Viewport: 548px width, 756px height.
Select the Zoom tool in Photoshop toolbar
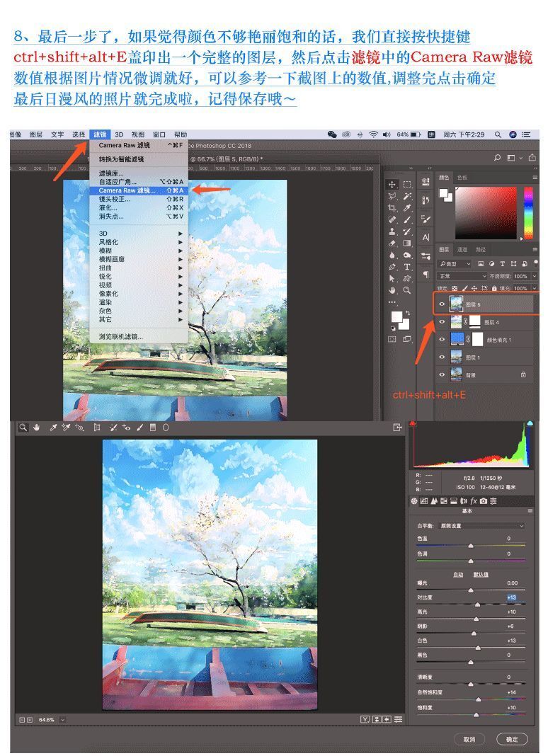[408, 290]
